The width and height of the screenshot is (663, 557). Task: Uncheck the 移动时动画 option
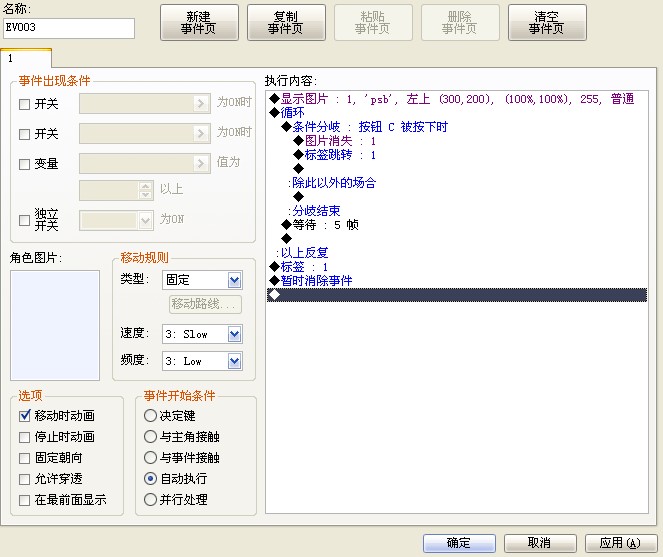(x=25, y=416)
